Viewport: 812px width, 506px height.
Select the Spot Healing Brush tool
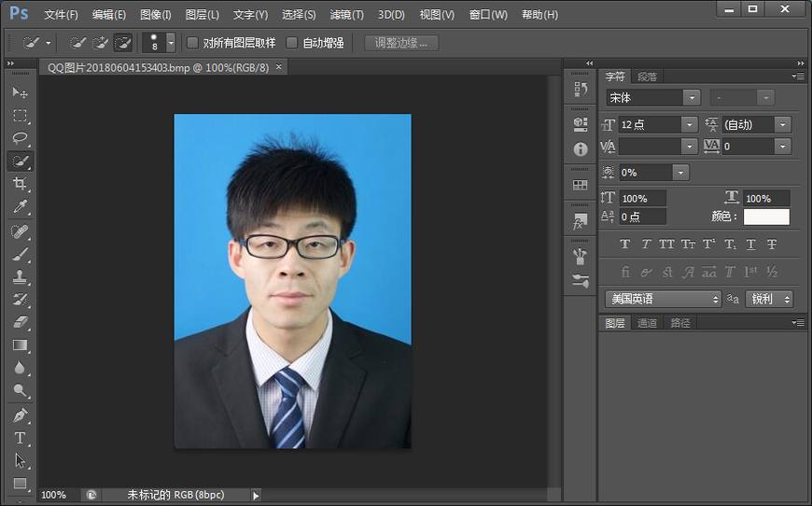tap(20, 232)
